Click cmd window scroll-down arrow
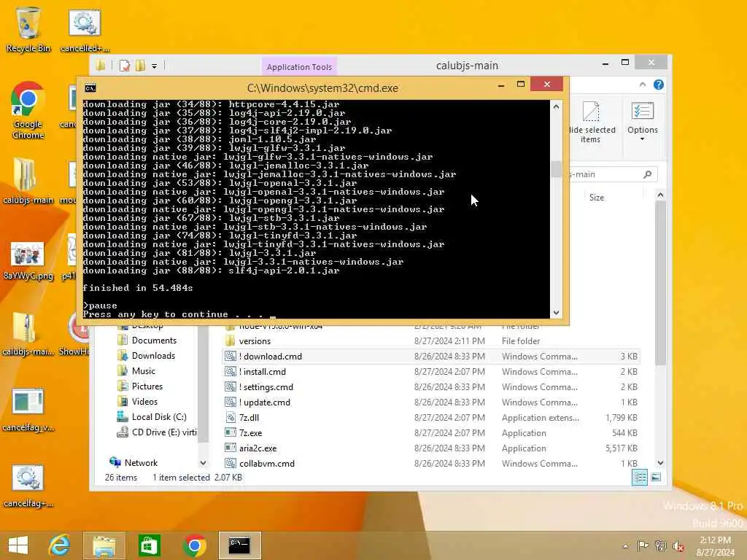The height and width of the screenshot is (560, 747). pos(556,312)
